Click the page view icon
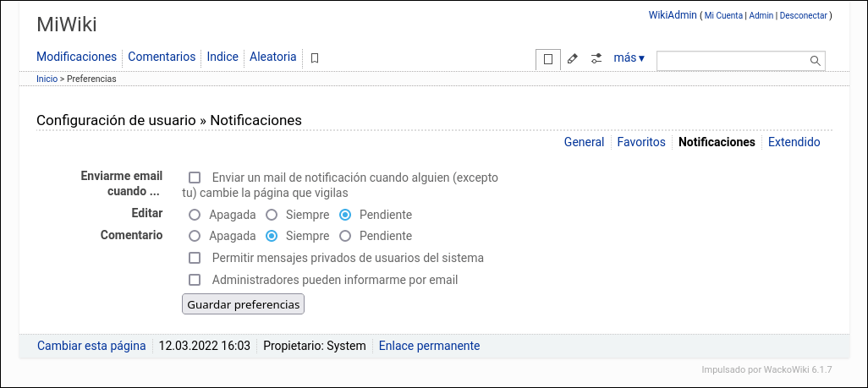This screenshot has width=868, height=388. coord(548,59)
